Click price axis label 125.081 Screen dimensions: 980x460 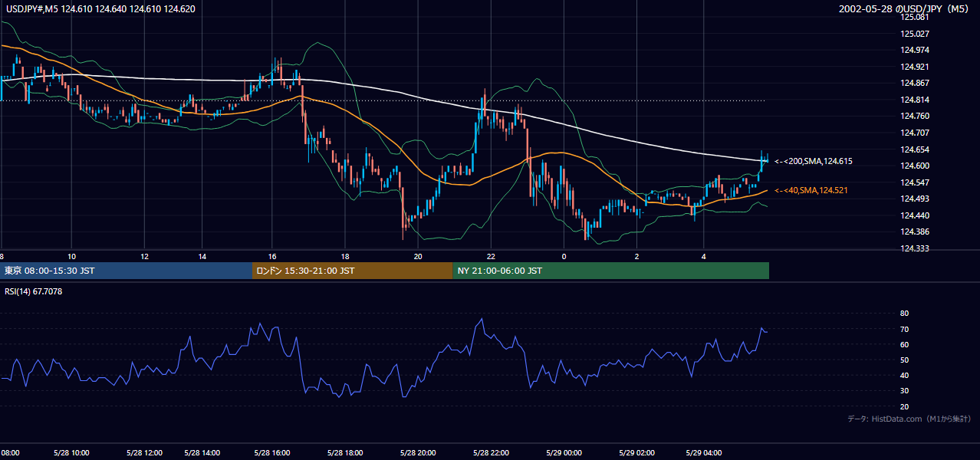pyautogui.click(x=914, y=17)
